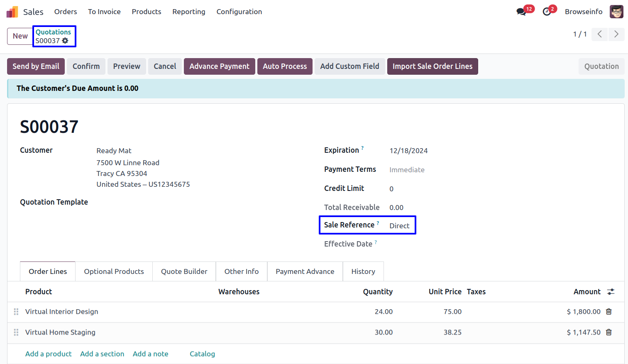Click the user avatar picture
The image size is (628, 364).
[616, 12]
